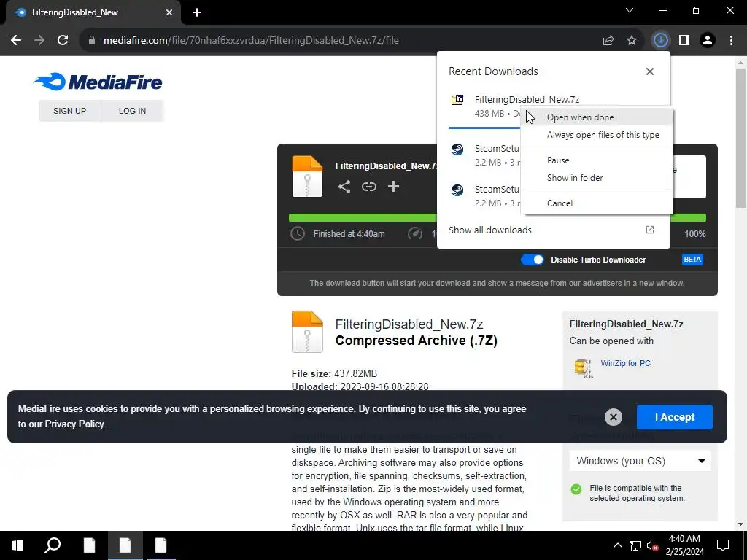Click the lock icon in the address bar
This screenshot has width=747, height=560.
[92, 41]
